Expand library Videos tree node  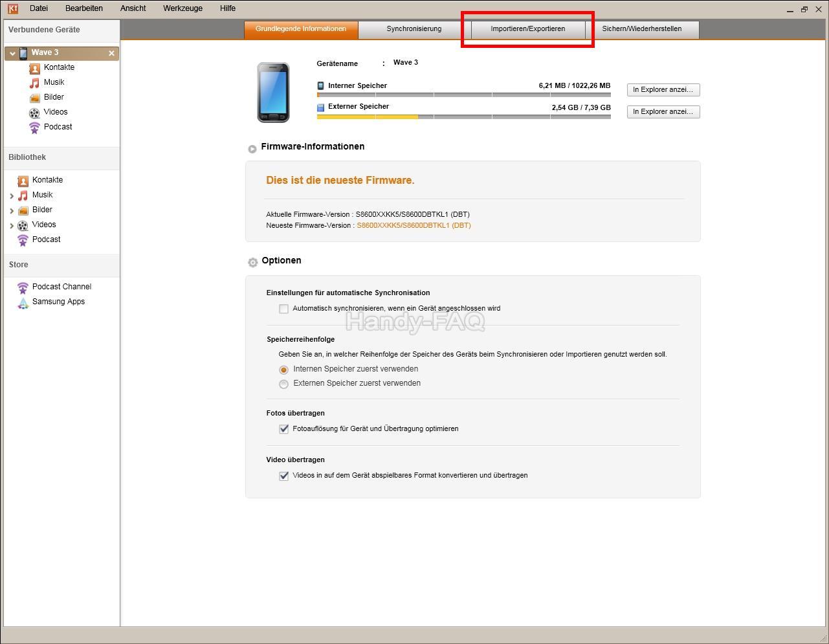click(12, 225)
